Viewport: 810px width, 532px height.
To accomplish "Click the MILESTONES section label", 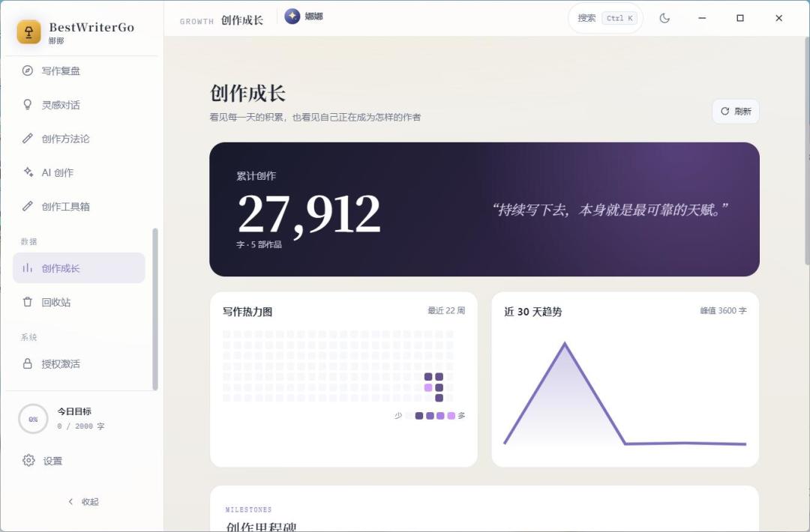I will pyautogui.click(x=248, y=510).
